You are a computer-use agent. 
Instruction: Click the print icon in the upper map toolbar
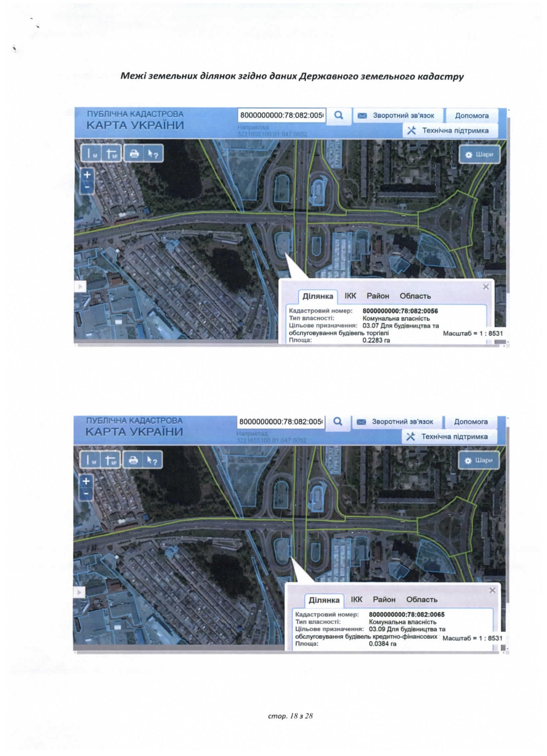tap(134, 154)
